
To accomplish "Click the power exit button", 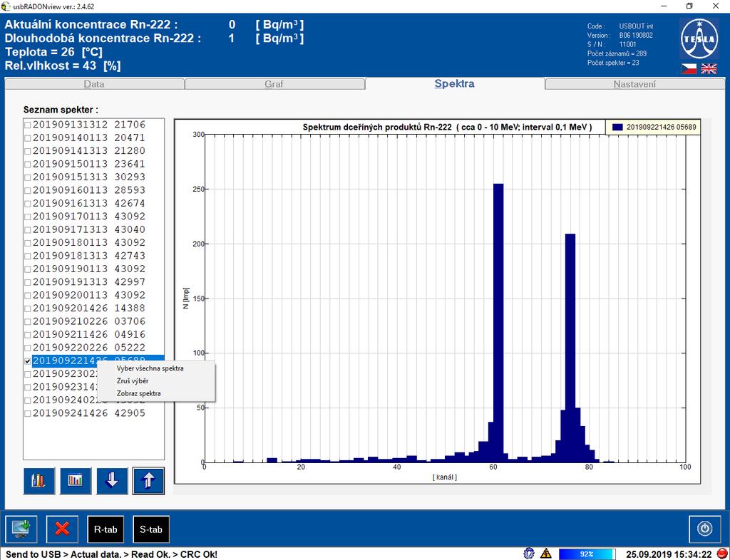I will tap(705, 529).
